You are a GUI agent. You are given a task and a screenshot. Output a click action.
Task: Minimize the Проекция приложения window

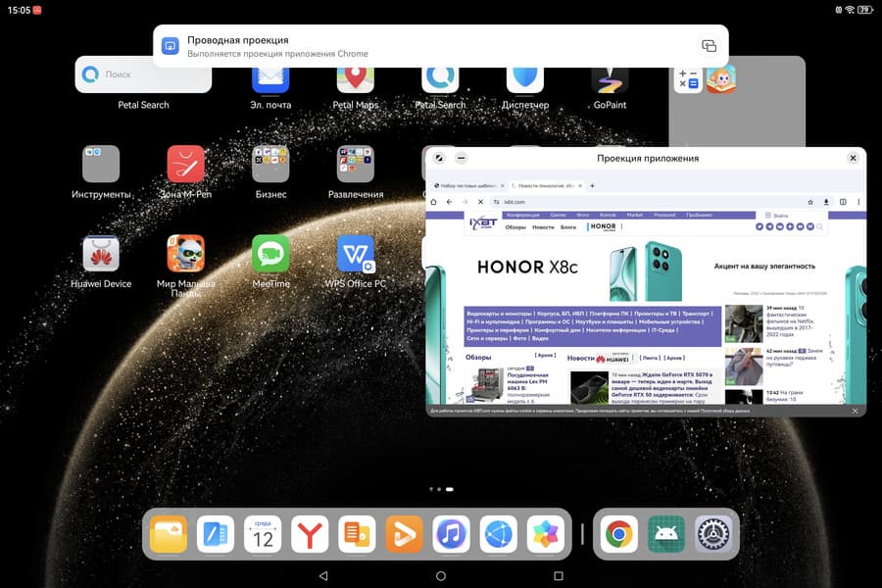click(461, 158)
